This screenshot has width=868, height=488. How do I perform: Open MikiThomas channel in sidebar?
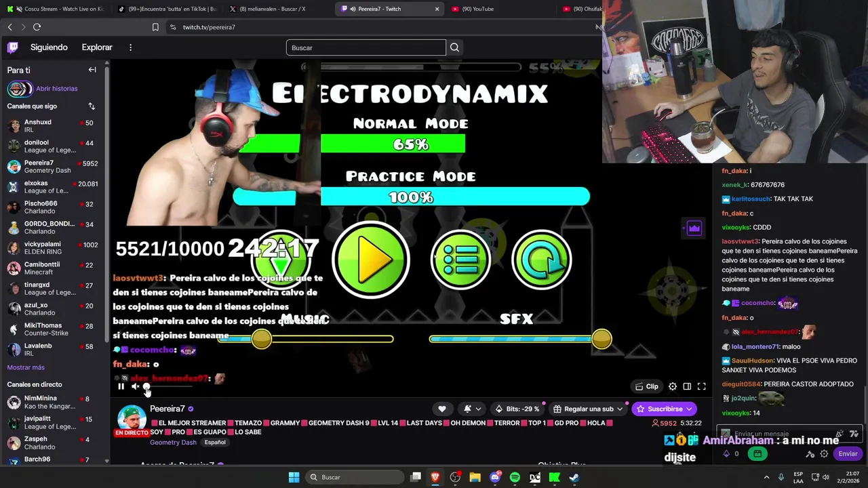(x=54, y=329)
